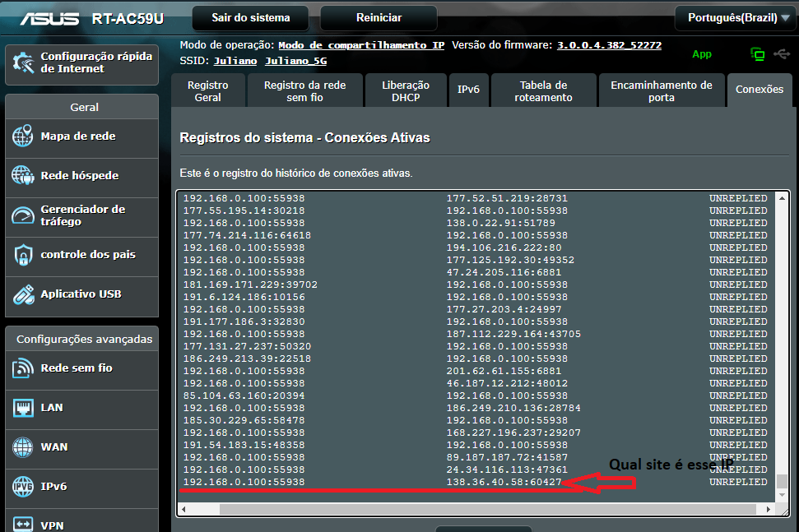
Task: Open the Tabela de roteamento tab
Action: point(543,91)
